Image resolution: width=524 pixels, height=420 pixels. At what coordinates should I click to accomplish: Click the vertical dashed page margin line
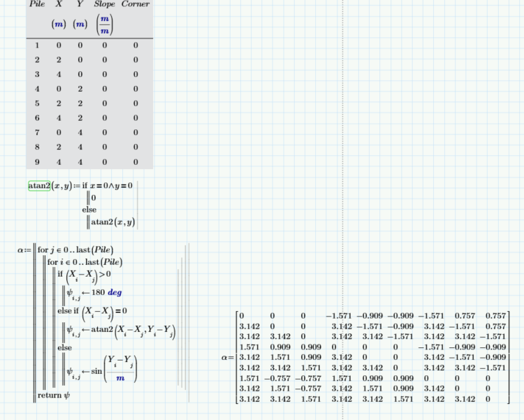[344, 210]
